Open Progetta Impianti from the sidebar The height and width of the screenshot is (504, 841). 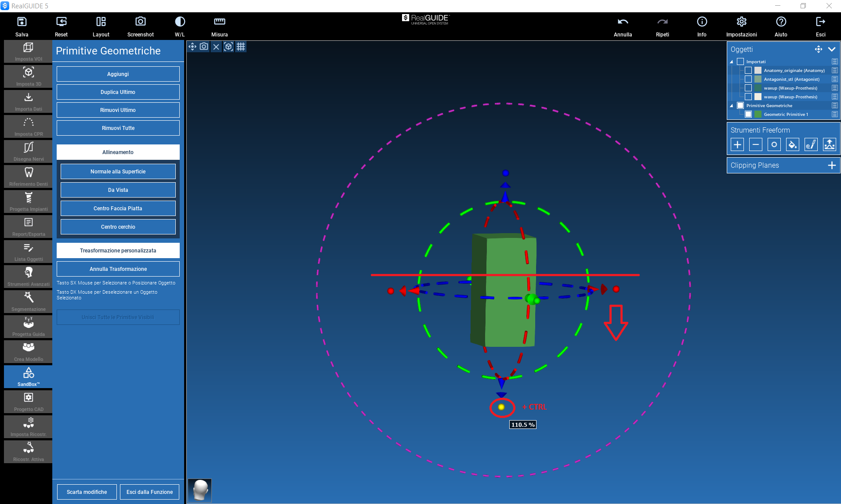tap(29, 201)
